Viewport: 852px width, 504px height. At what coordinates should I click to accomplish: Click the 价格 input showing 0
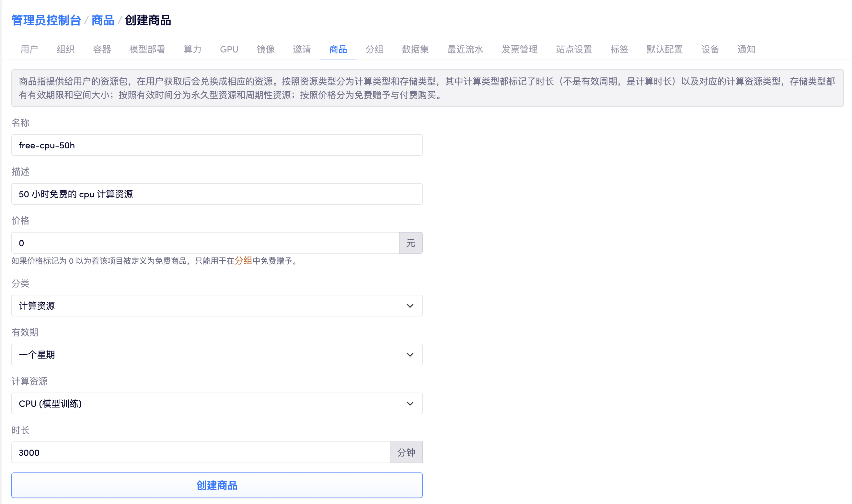tap(205, 243)
